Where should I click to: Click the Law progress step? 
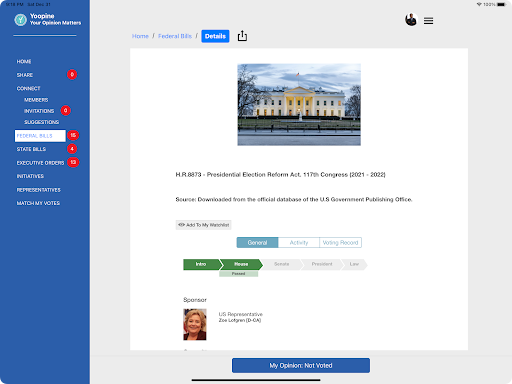pos(354,264)
